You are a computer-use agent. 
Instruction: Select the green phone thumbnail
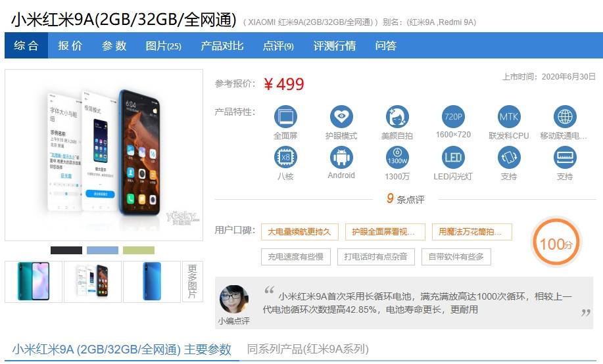pyautogui.click(x=34, y=281)
